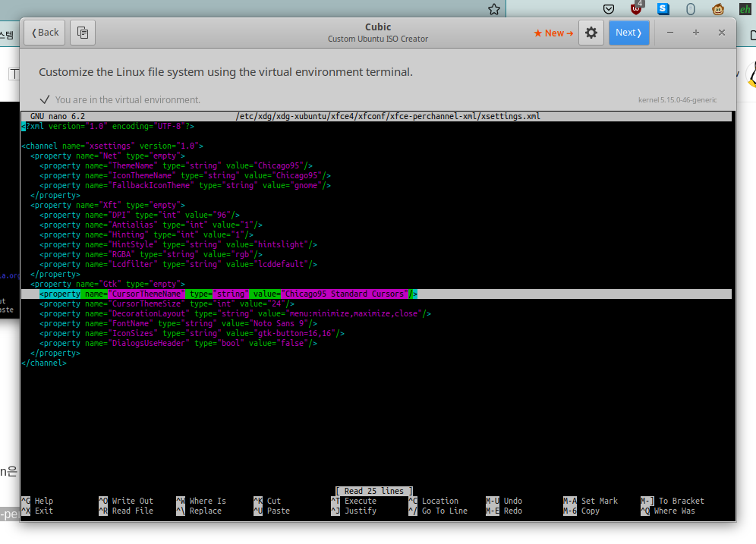
Task: Click the ^G Help shortcut in nano
Action: pos(38,501)
